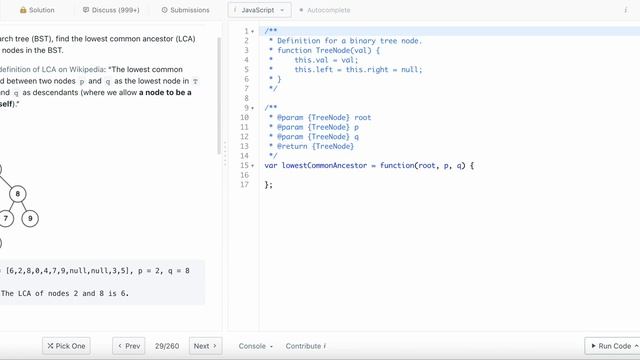Open the definition of LCA on Wikipedia link
The image size is (640, 360).
click(51, 69)
